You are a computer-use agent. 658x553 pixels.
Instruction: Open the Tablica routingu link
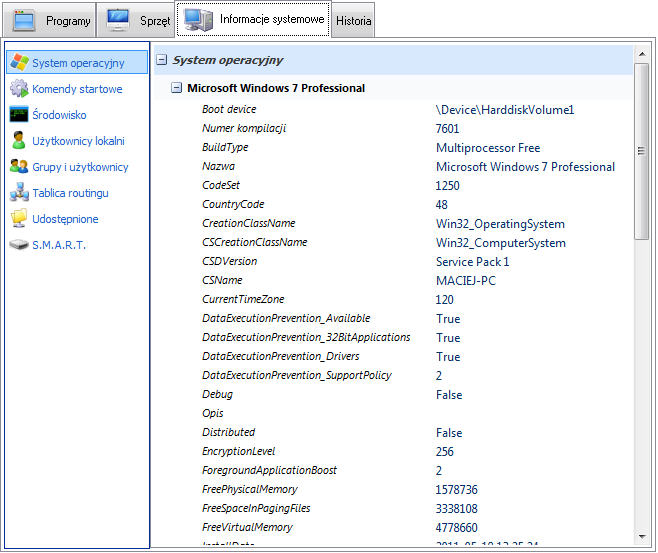pyautogui.click(x=70, y=193)
